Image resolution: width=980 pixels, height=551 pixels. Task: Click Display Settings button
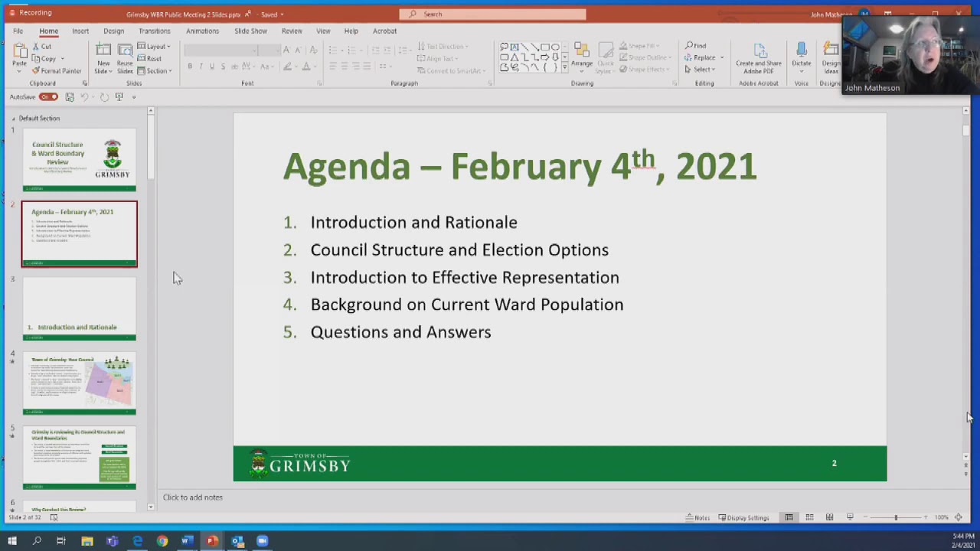coord(743,518)
